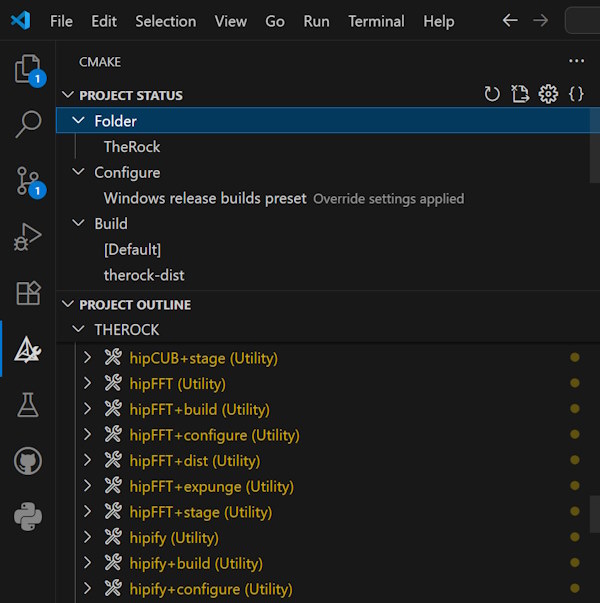Image resolution: width=600 pixels, height=603 pixels.
Task: Collapse the THEROCK tree node
Action: click(x=78, y=329)
